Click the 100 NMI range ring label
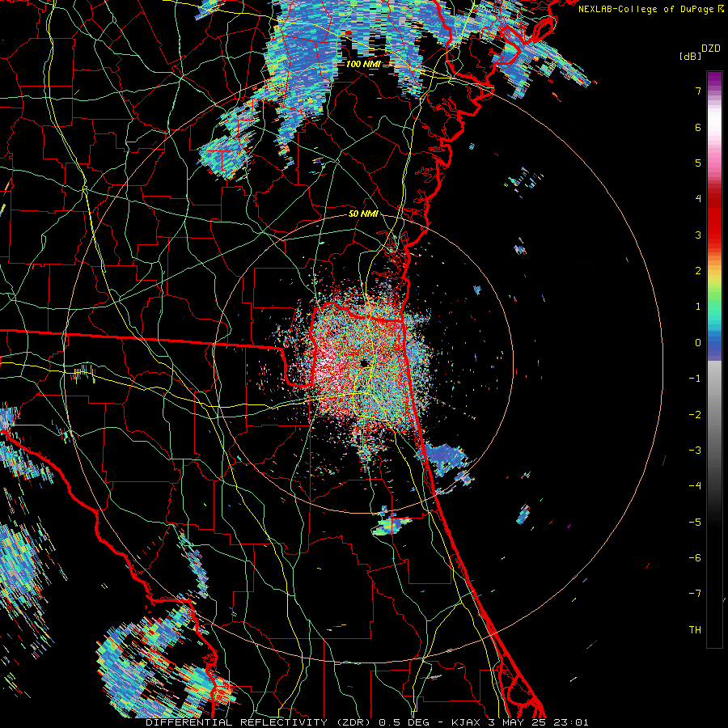 pyautogui.click(x=362, y=64)
